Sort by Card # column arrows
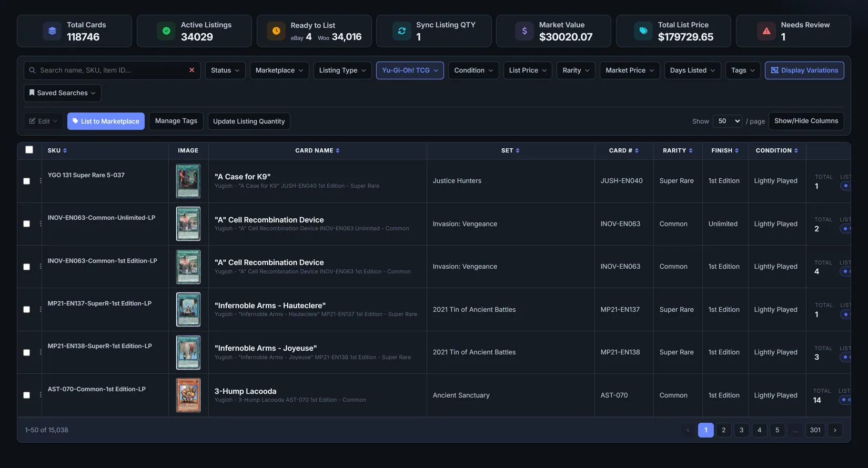Viewport: 868px width, 468px height. tap(637, 150)
